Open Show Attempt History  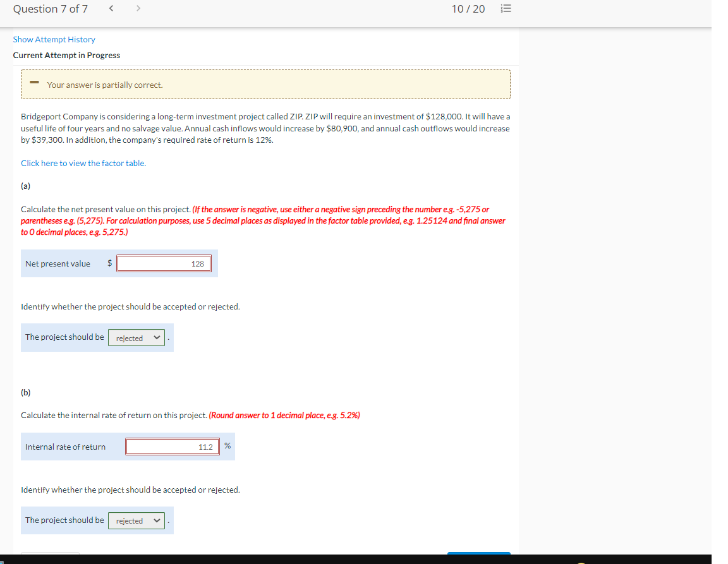point(54,39)
